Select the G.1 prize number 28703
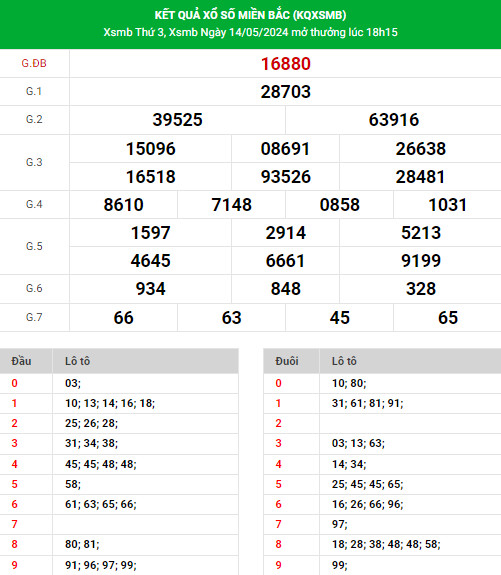 (x=285, y=92)
